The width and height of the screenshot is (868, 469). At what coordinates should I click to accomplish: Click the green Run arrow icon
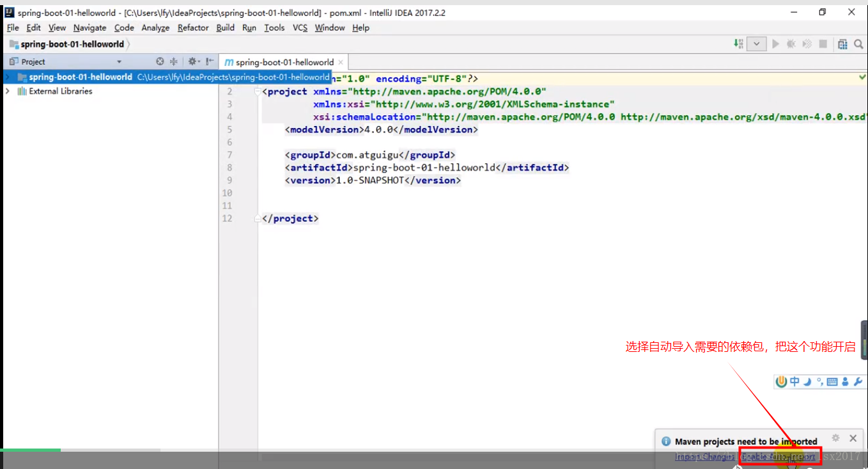(775, 44)
